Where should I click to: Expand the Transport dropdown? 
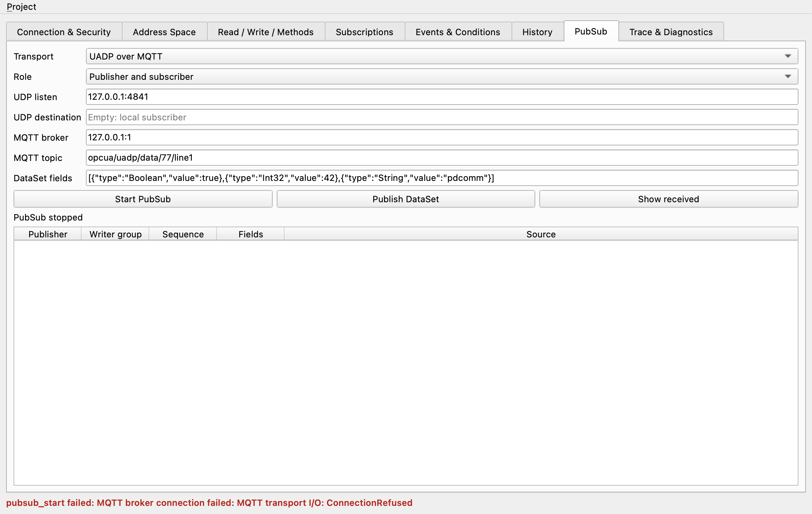tap(442, 56)
